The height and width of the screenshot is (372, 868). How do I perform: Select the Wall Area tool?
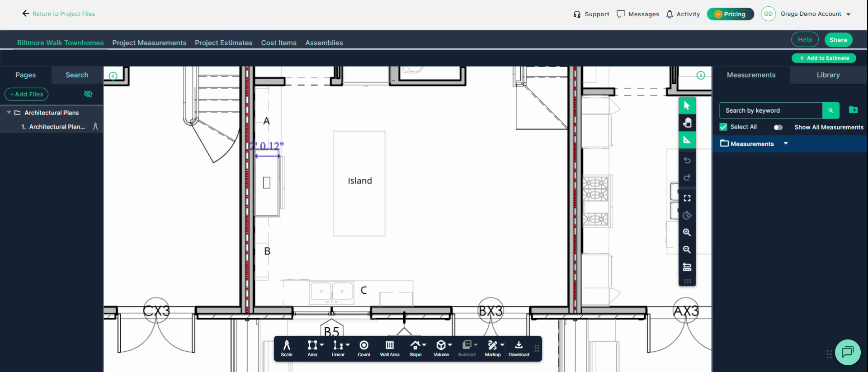coord(390,348)
